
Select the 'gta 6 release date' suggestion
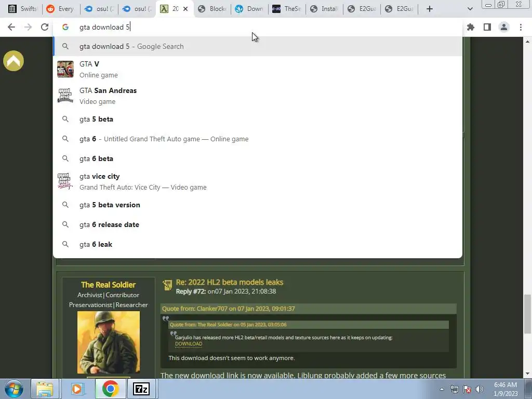pos(258,224)
